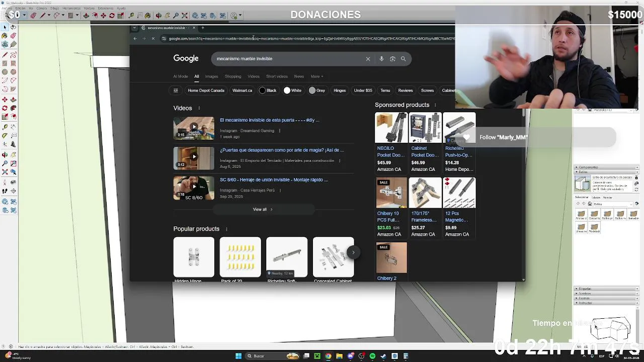
Task: Click the Zoom Extents tool
Action: point(184,15)
